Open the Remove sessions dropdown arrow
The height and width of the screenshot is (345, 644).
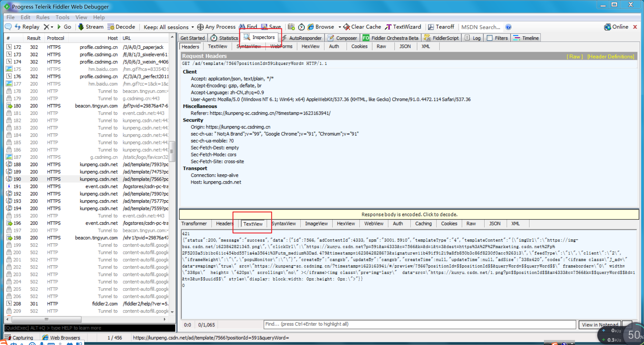point(52,27)
